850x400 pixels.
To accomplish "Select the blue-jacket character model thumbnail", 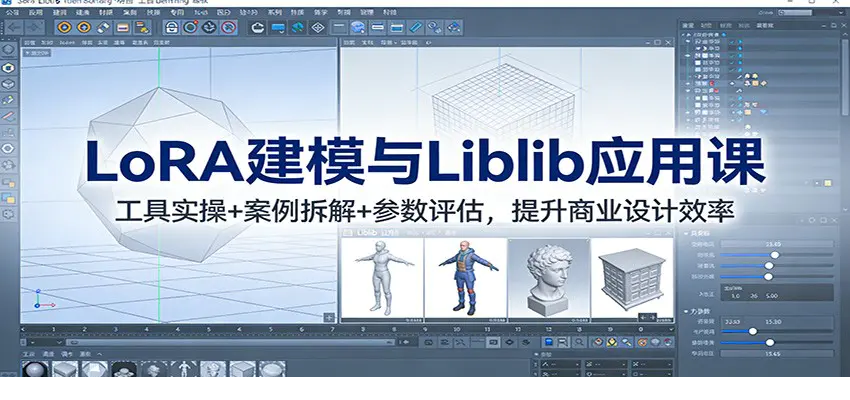I will (466, 279).
